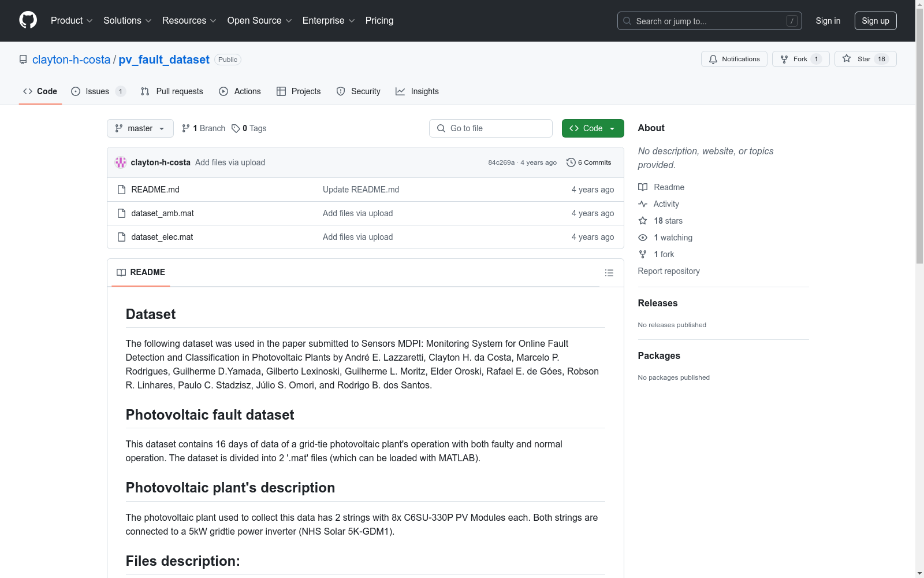924x578 pixels.
Task: Switch to the Issues tab
Action: pos(98,91)
